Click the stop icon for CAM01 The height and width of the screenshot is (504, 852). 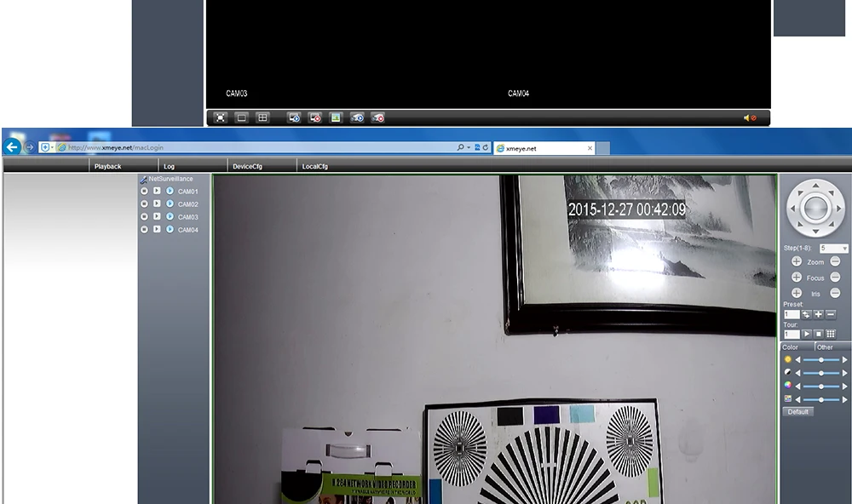[144, 192]
